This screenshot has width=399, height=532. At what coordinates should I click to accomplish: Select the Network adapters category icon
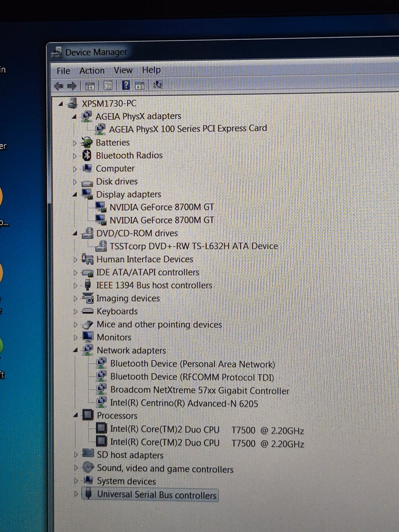[x=88, y=350]
